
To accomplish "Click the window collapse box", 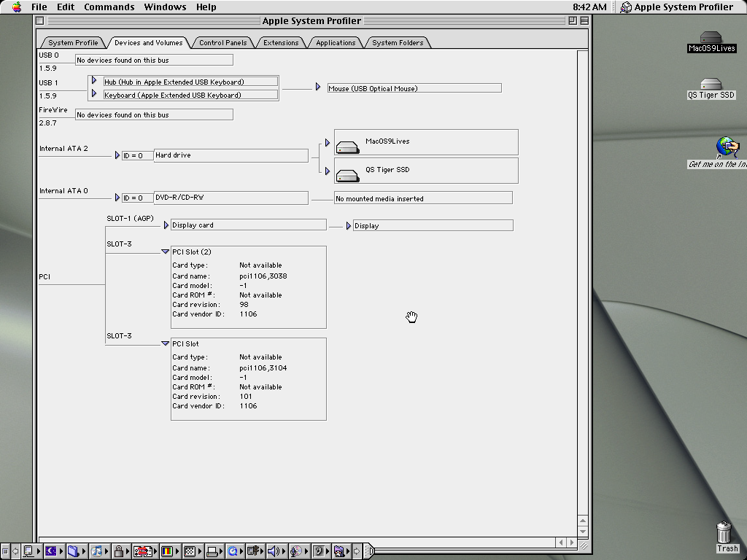I will pyautogui.click(x=584, y=20).
